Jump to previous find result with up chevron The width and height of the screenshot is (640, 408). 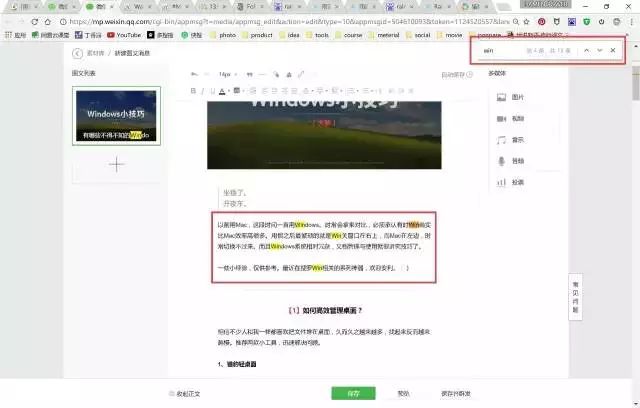click(x=587, y=50)
